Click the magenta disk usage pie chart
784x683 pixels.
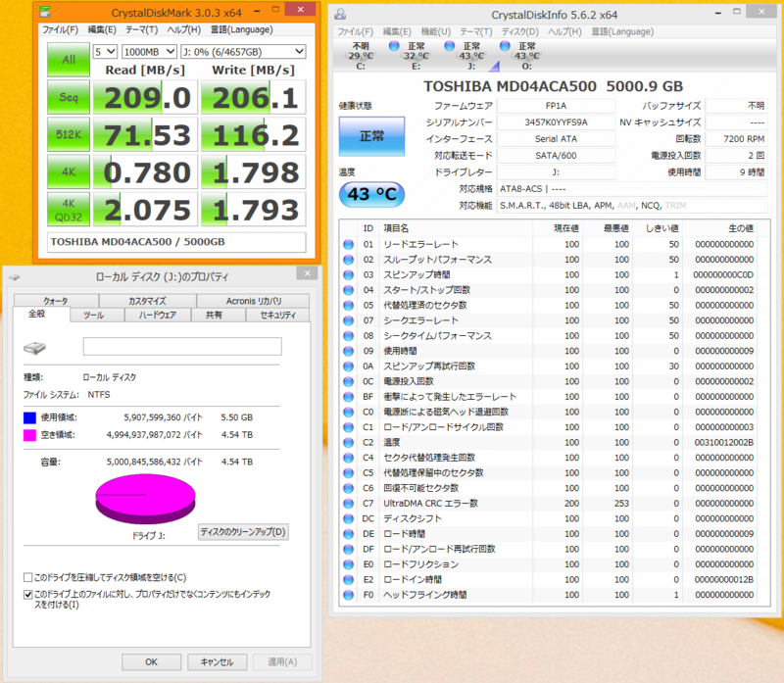pos(145,500)
